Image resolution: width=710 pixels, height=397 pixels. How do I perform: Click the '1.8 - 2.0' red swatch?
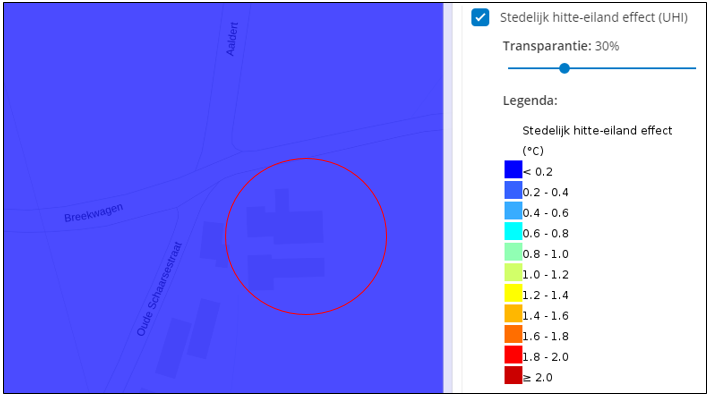tap(513, 355)
